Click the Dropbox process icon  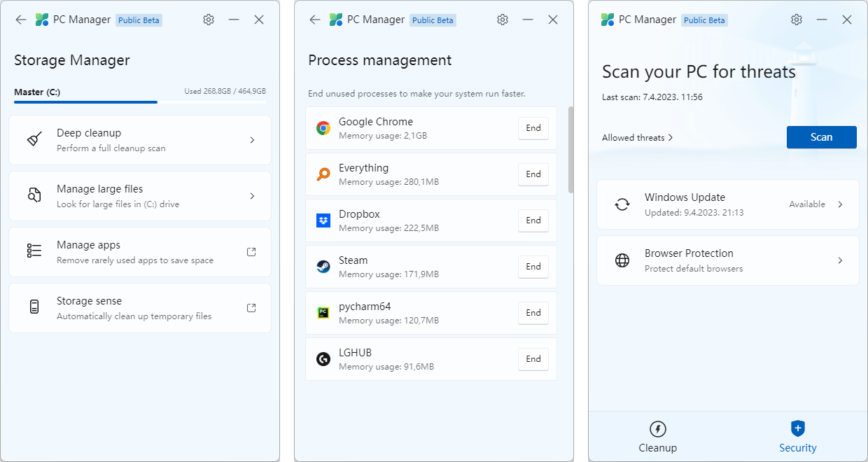323,220
